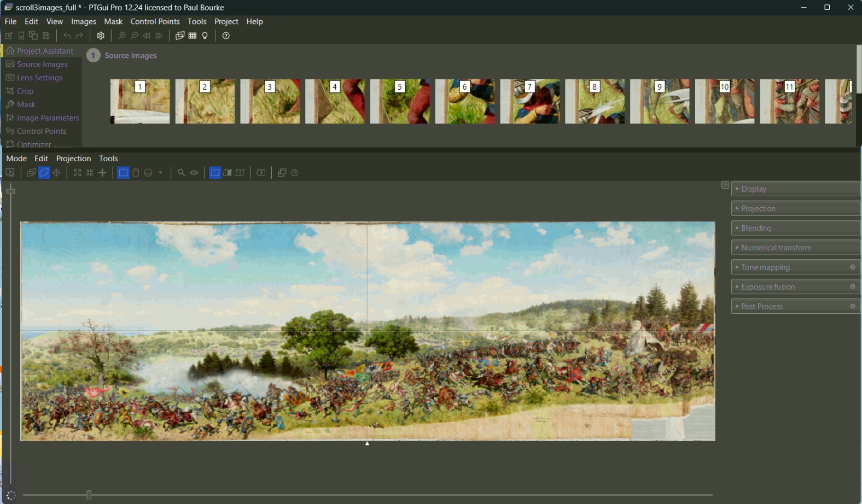
Task: Open options via the gear icon
Action: (x=101, y=36)
